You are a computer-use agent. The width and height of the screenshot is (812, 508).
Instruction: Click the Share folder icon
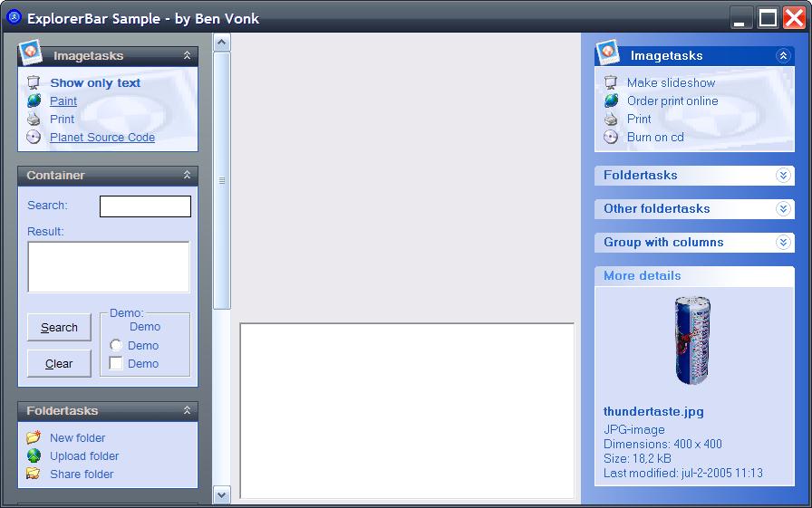(x=34, y=474)
